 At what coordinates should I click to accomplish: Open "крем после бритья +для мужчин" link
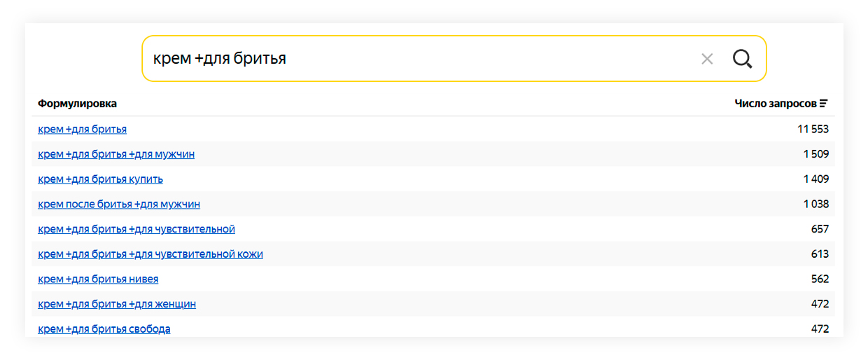coord(119,205)
